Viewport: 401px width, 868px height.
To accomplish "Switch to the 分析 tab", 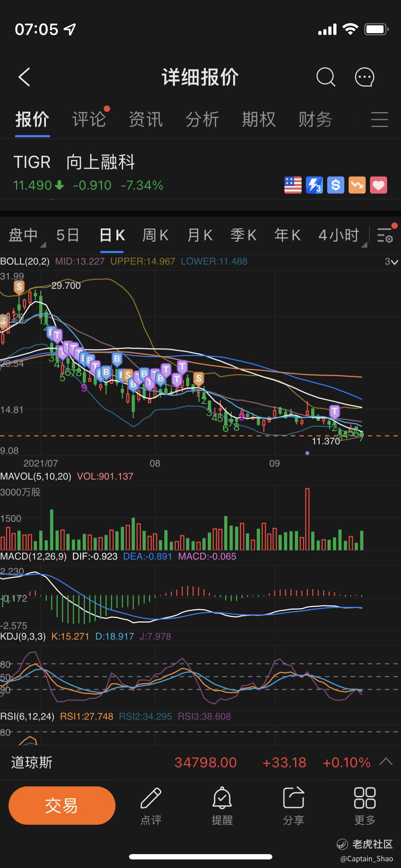I will point(202,119).
